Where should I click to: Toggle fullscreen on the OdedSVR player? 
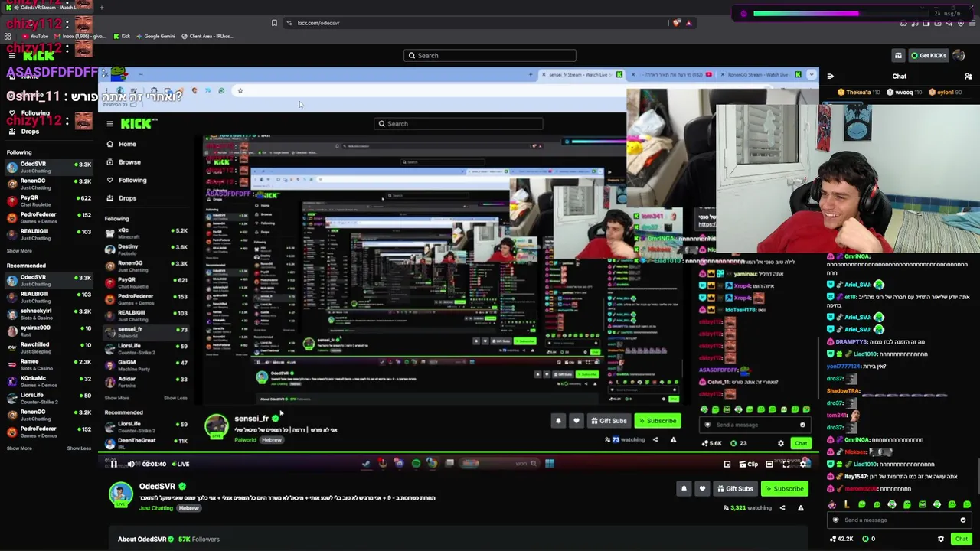pyautogui.click(x=786, y=464)
